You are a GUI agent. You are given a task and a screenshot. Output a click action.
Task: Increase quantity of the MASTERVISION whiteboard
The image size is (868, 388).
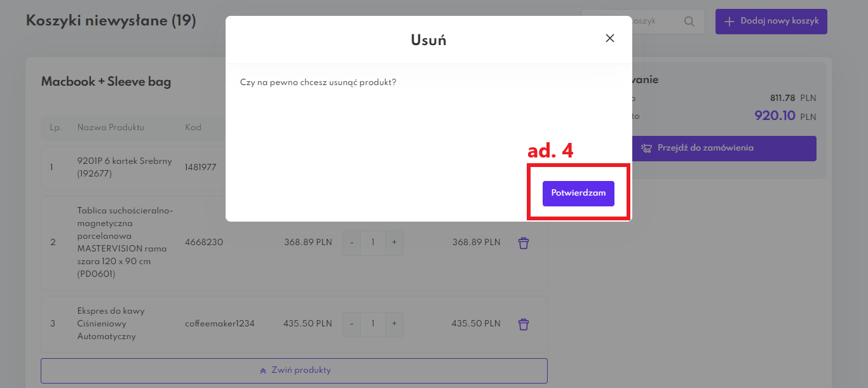(394, 243)
